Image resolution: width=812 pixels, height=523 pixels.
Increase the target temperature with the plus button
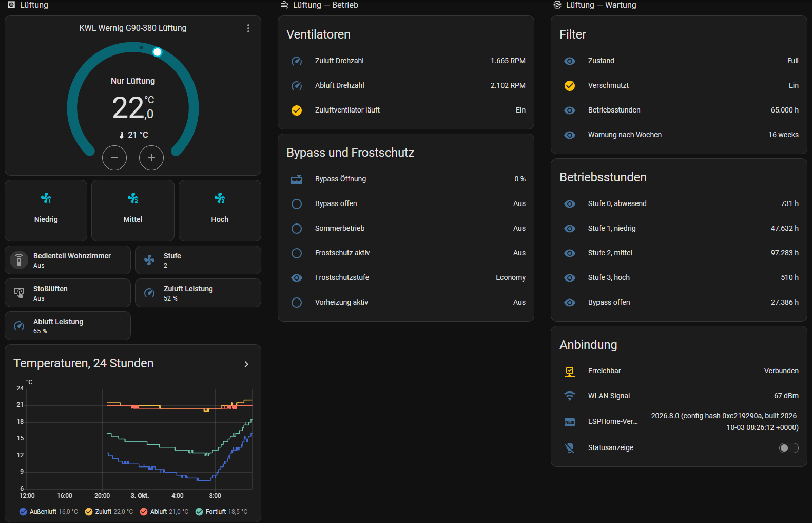[151, 158]
